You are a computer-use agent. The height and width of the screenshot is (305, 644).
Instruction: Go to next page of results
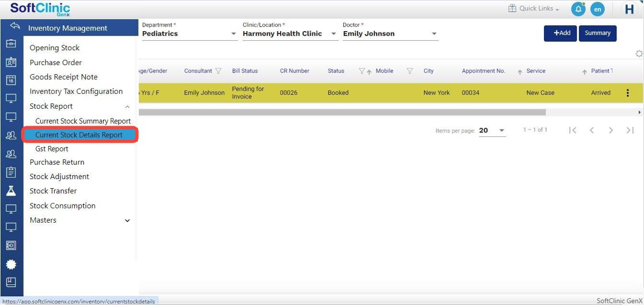tap(611, 130)
